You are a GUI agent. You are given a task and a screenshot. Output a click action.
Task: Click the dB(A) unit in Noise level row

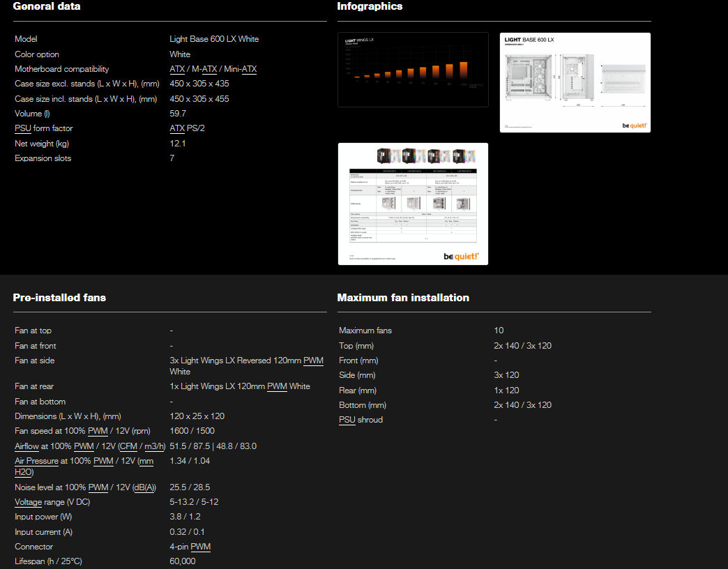point(144,487)
